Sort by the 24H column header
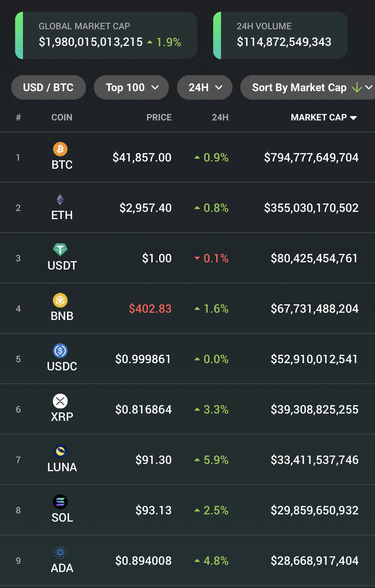 [220, 117]
